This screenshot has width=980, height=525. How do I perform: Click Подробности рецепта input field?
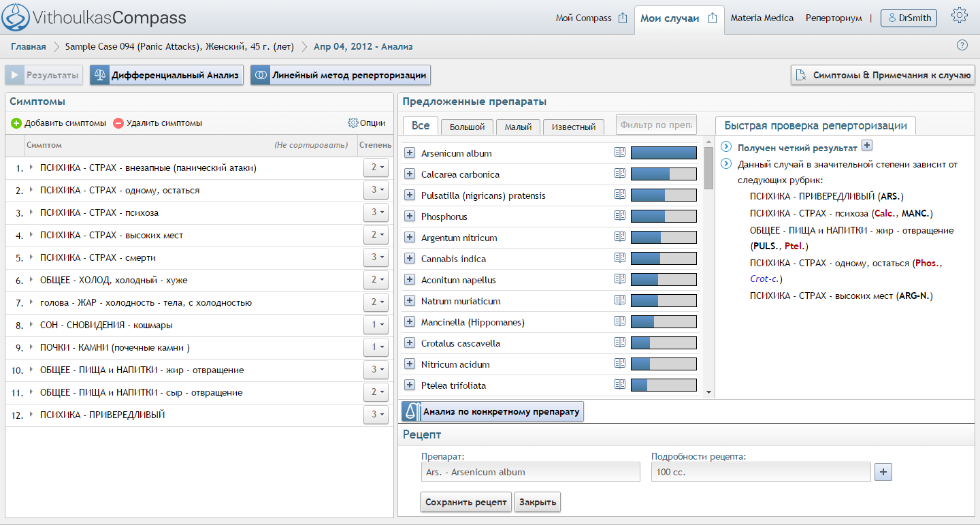click(761, 472)
